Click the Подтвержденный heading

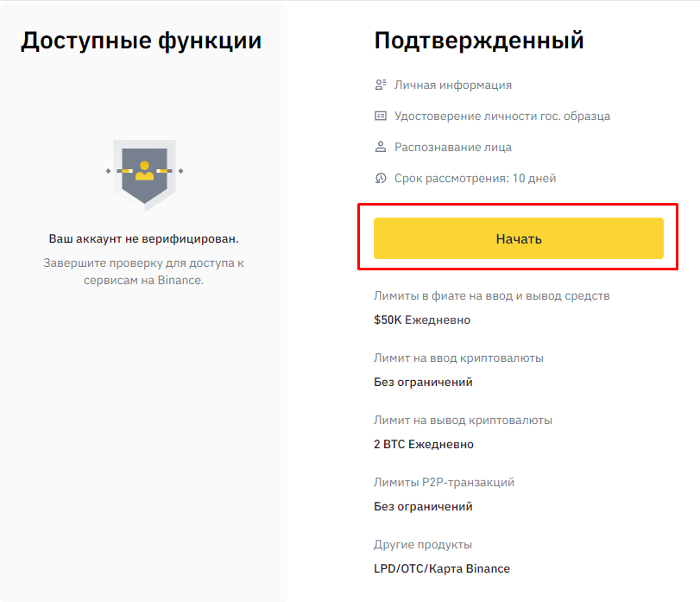coord(479,40)
